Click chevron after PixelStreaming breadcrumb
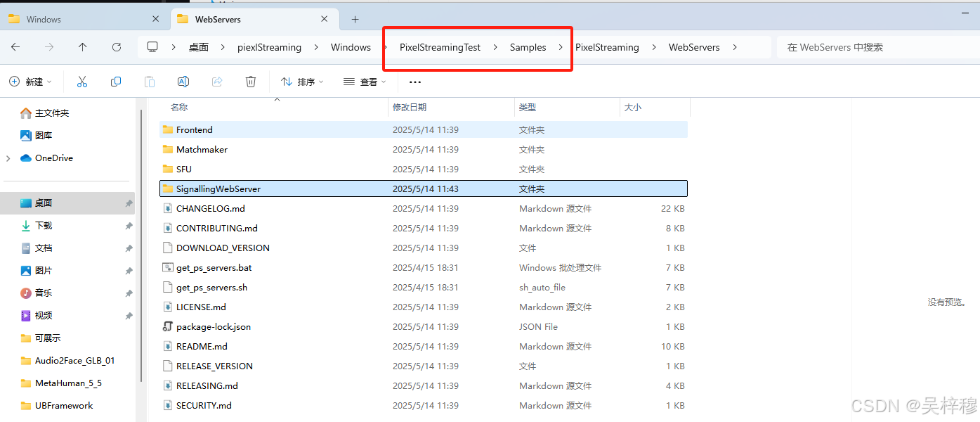Image resolution: width=980 pixels, height=422 pixels. tap(654, 47)
